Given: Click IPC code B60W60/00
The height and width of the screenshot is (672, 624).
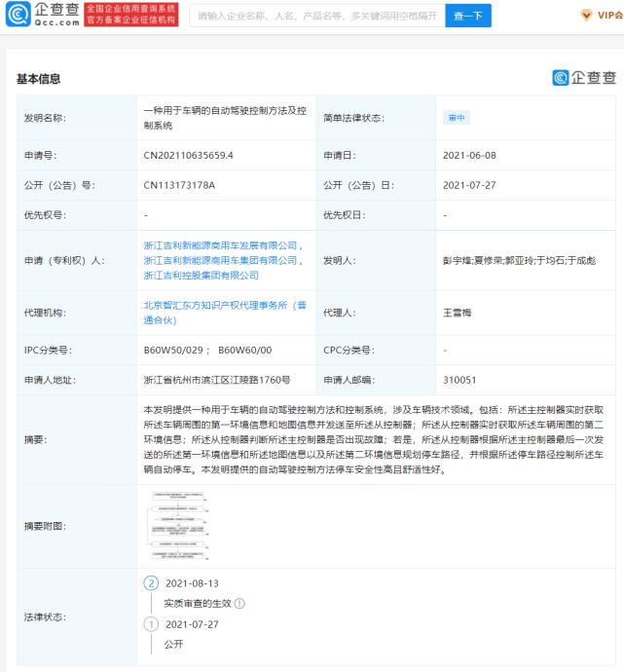Looking at the screenshot, I should coord(245,351).
